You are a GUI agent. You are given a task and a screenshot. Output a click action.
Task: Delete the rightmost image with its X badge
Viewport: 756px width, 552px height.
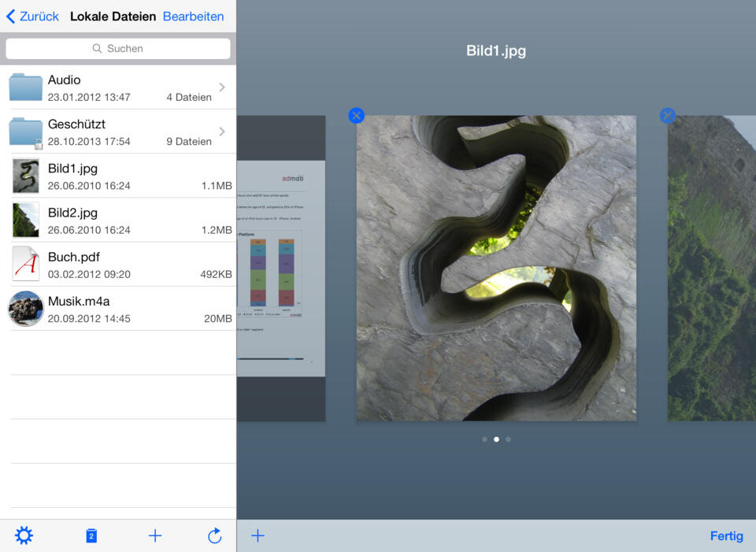(x=667, y=115)
